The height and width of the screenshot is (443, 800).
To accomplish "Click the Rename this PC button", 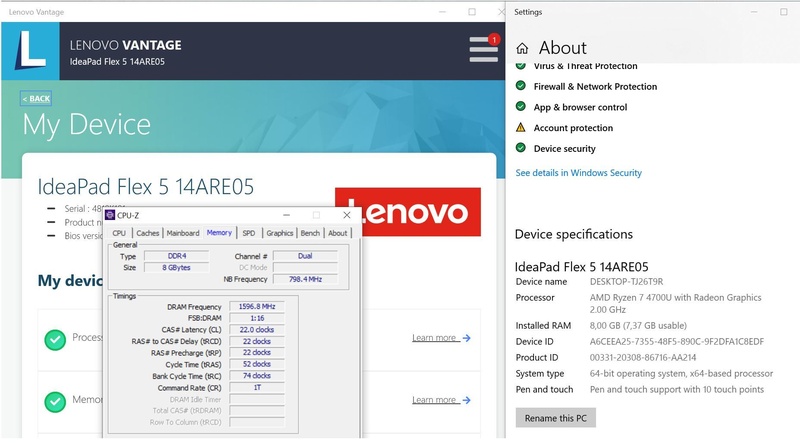I will pos(556,418).
